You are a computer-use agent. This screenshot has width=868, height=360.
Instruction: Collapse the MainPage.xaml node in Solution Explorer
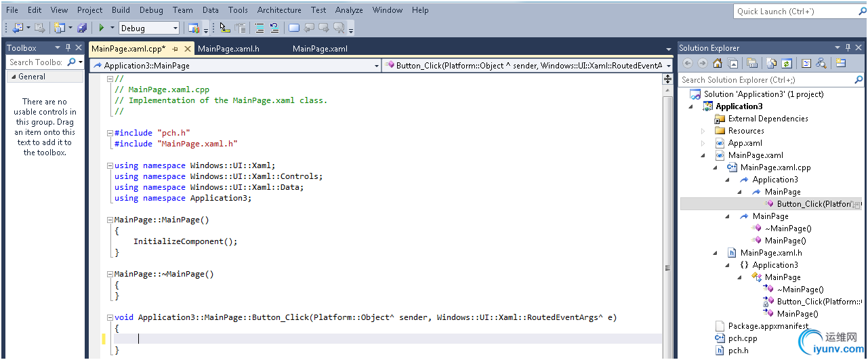coord(703,155)
